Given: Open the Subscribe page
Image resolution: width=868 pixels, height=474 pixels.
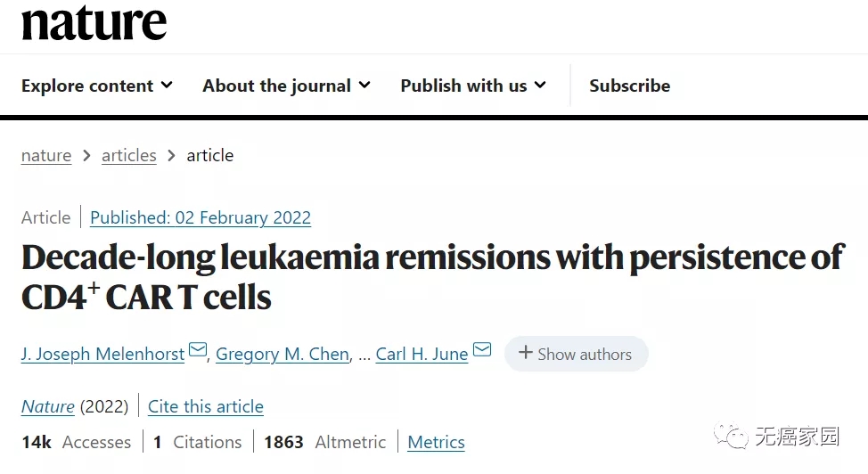Looking at the screenshot, I should pos(629,86).
